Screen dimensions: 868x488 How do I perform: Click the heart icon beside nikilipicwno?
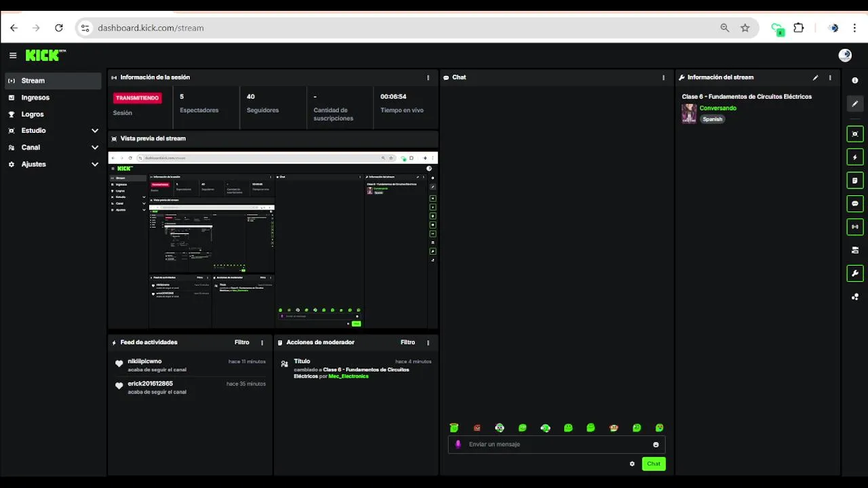coord(119,364)
